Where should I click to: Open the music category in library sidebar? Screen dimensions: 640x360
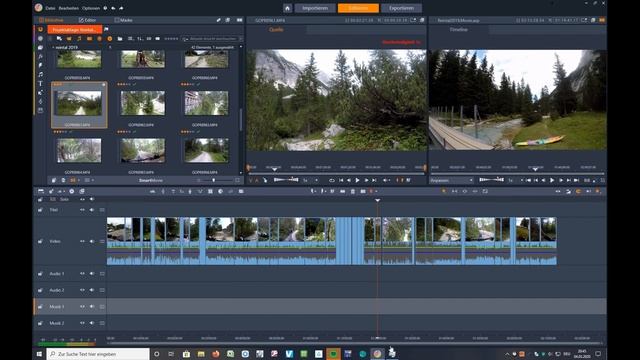pyautogui.click(x=40, y=74)
